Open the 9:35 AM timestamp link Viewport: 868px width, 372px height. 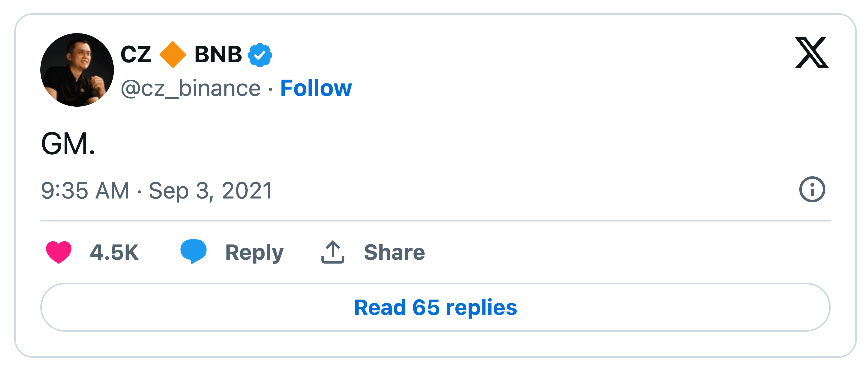[x=85, y=191]
